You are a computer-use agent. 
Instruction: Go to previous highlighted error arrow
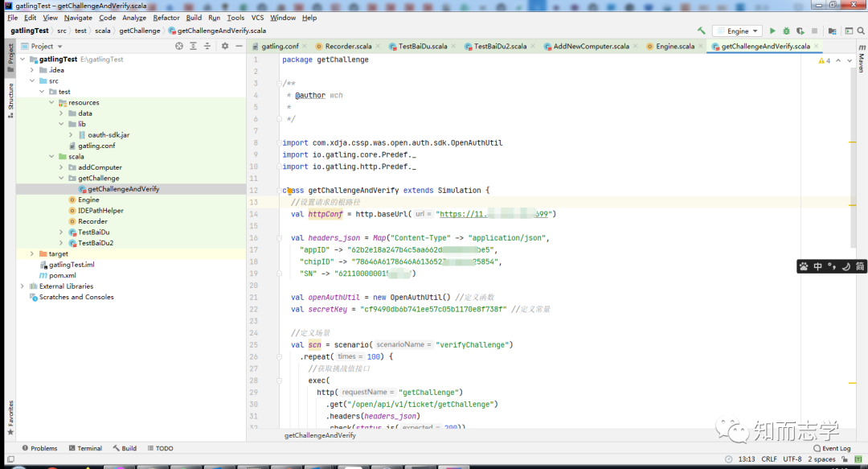838,60
